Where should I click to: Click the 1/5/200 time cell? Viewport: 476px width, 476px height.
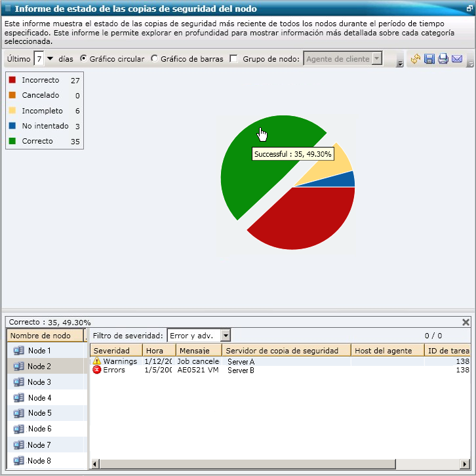(158, 370)
